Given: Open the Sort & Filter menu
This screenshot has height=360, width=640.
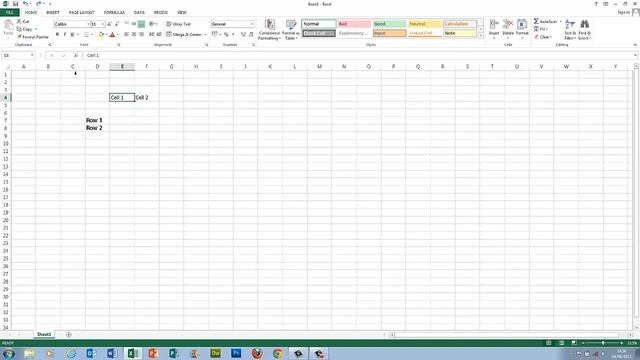Looking at the screenshot, I should point(570,29).
